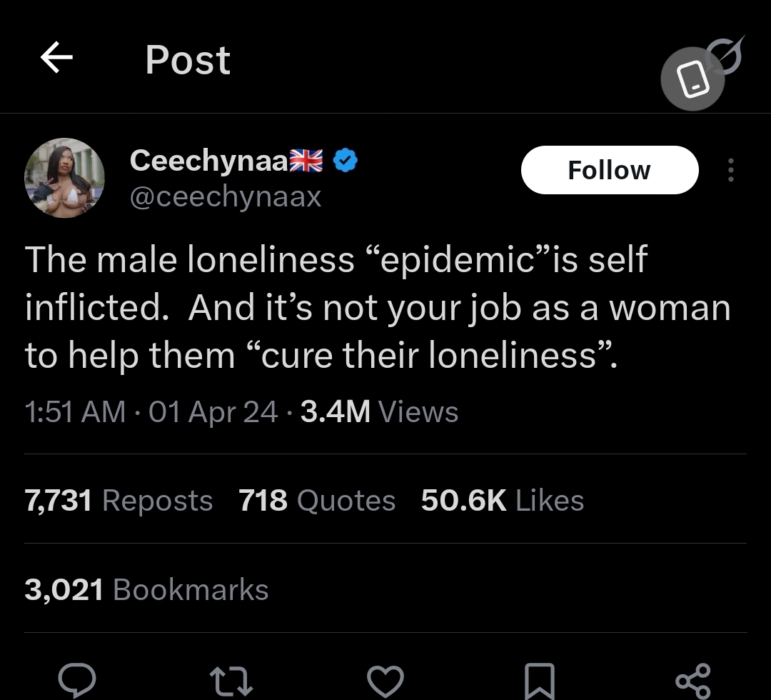This screenshot has width=771, height=700.
Task: Repost using the retweet arrows icon
Action: click(231, 681)
